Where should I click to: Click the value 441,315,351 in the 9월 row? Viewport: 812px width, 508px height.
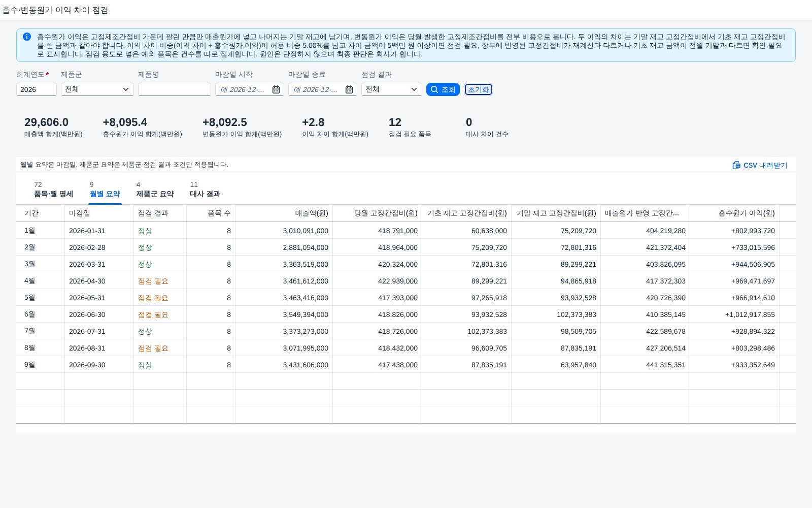(666, 365)
